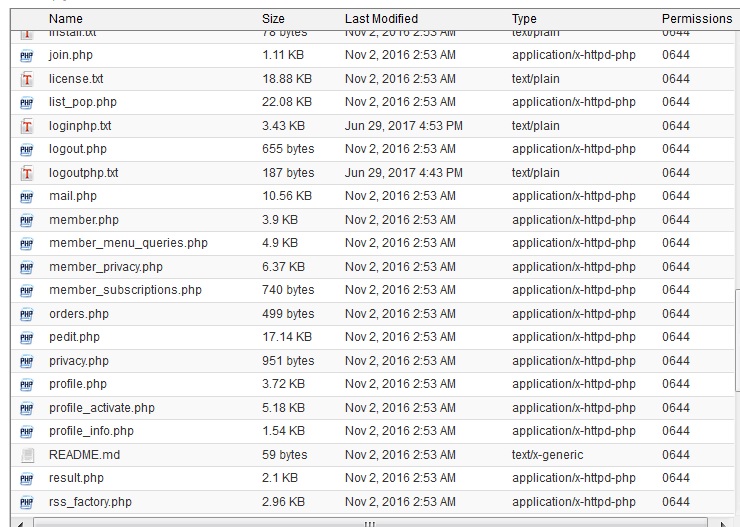Viewport: 740px width, 527px height.
Task: Select the member_privacy.php file name
Action: pyautogui.click(x=105, y=267)
